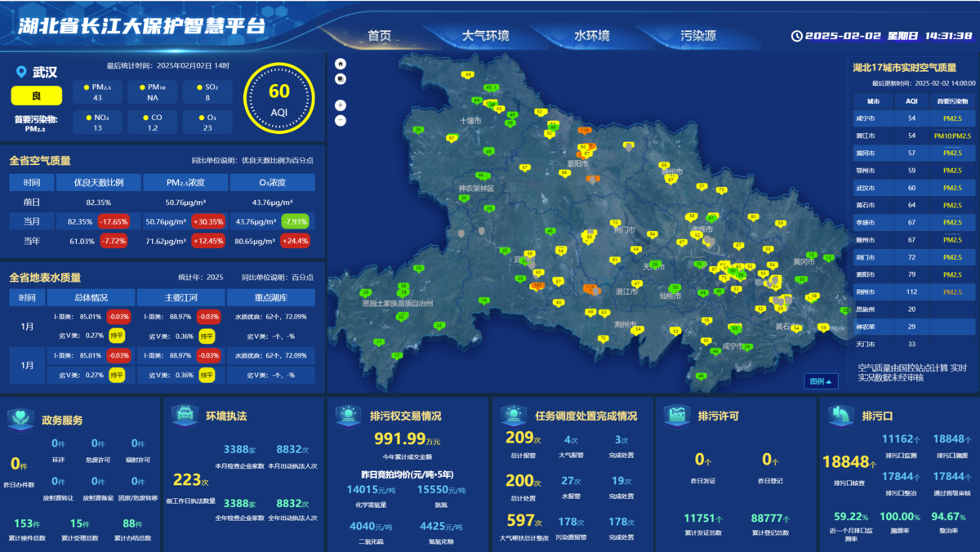The image size is (980, 552).
Task: Expand the 图例 legend panel
Action: point(821,381)
